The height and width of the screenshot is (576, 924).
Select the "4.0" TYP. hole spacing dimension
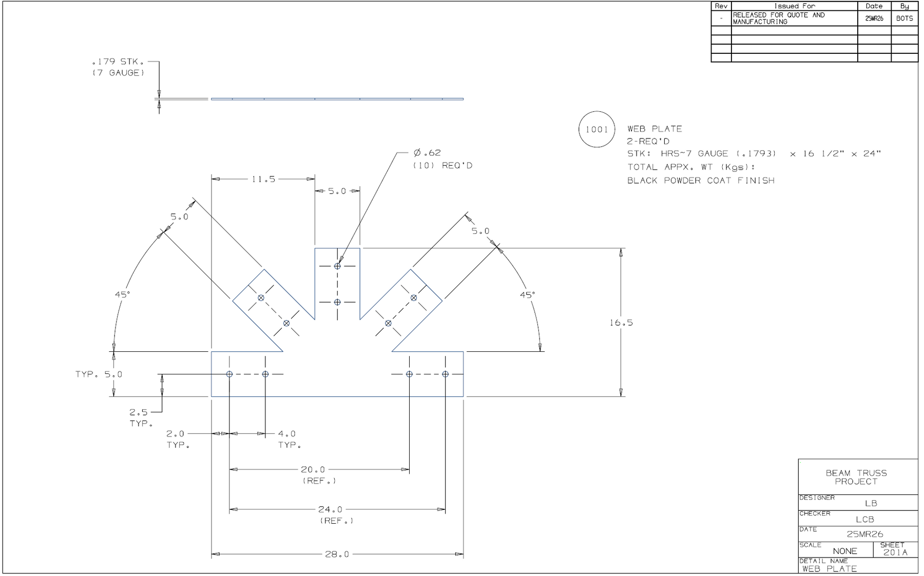tap(287, 434)
